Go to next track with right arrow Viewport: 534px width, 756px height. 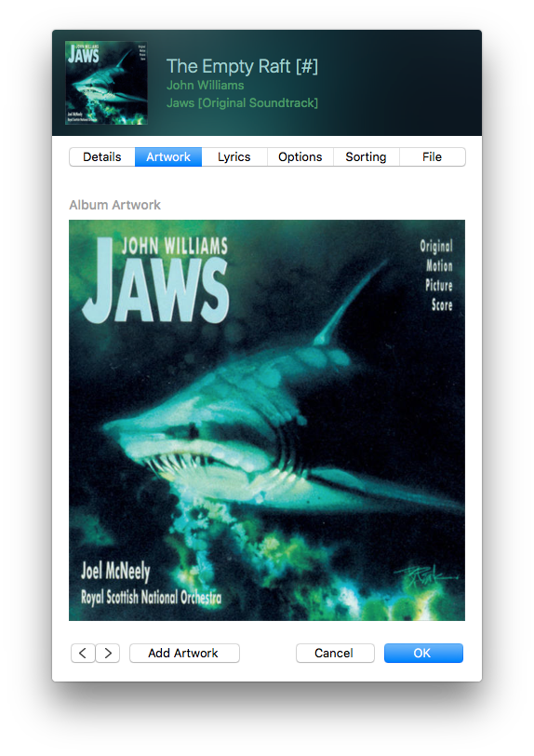click(x=108, y=653)
